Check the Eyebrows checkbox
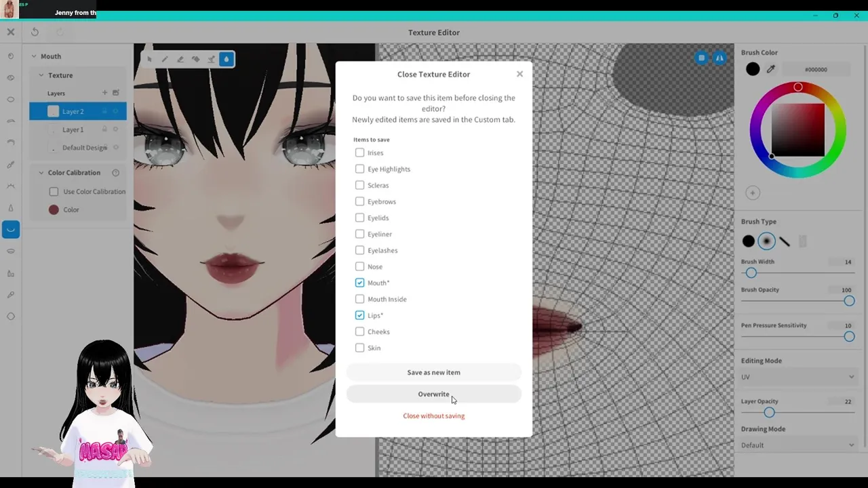This screenshot has width=868, height=488. pos(359,201)
